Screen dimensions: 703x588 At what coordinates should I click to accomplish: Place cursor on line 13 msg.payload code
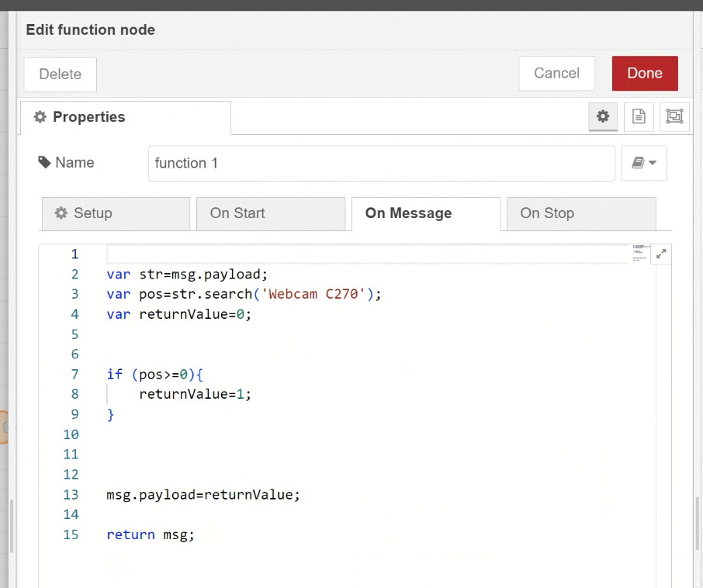[203, 495]
